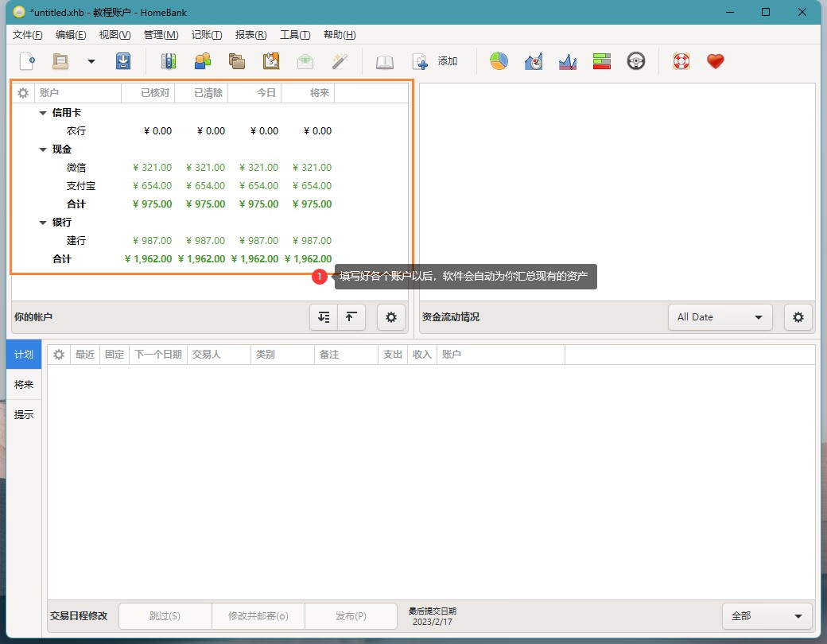Click the 添加 transaction button
This screenshot has width=827, height=644.
(x=435, y=61)
